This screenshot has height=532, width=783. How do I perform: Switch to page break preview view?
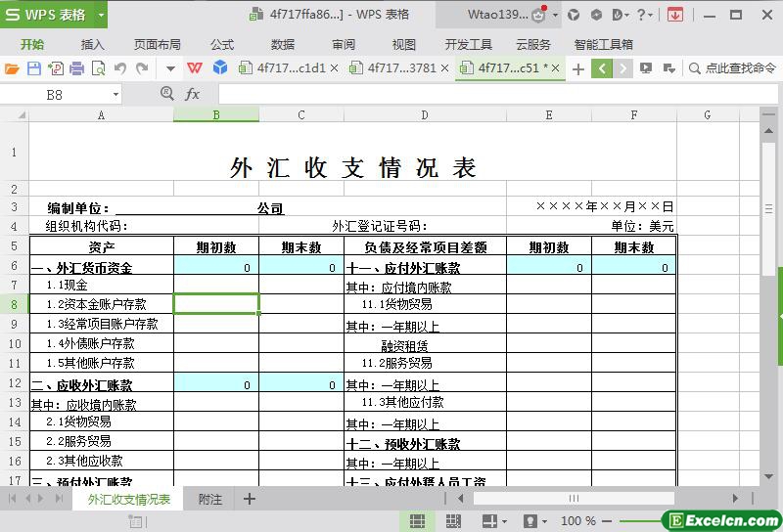454,521
